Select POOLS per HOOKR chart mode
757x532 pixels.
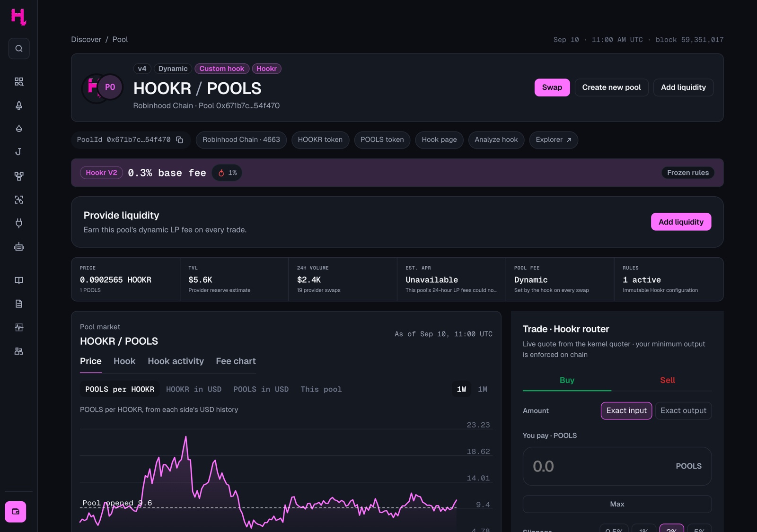(x=120, y=389)
